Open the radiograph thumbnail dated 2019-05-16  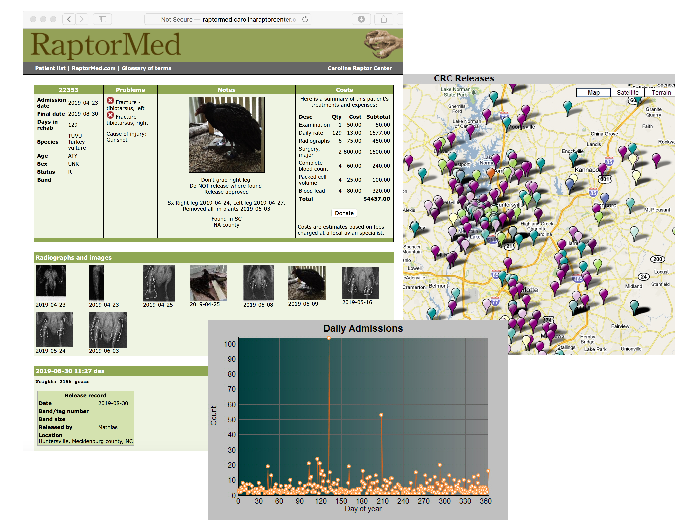click(360, 282)
